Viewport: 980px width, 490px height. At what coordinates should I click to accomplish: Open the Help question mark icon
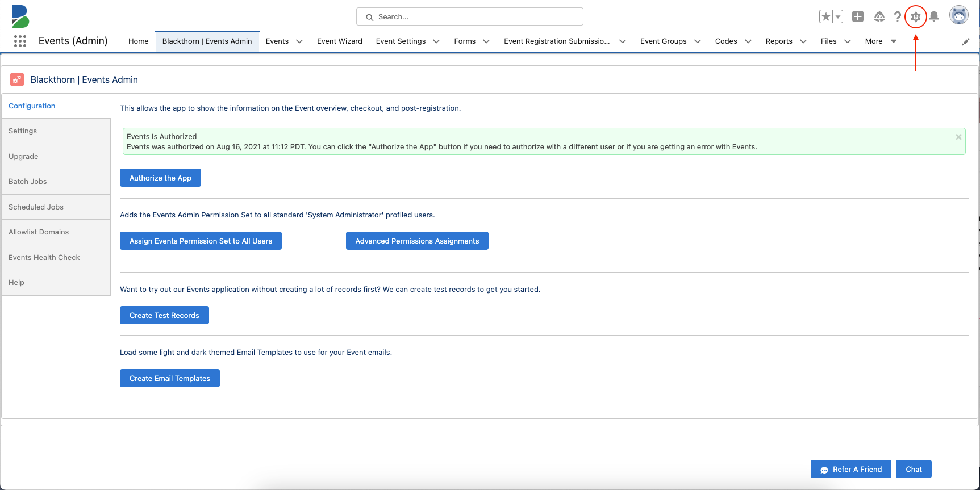898,16
